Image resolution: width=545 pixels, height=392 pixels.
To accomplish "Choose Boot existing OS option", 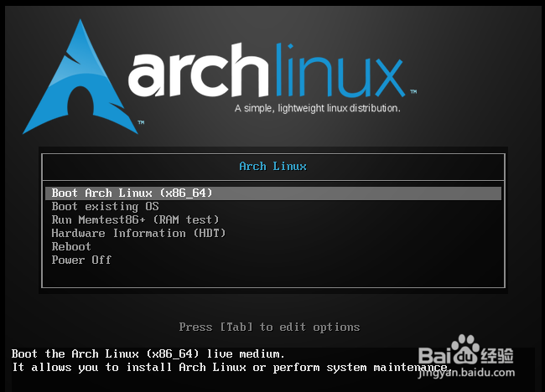I will coord(105,207).
